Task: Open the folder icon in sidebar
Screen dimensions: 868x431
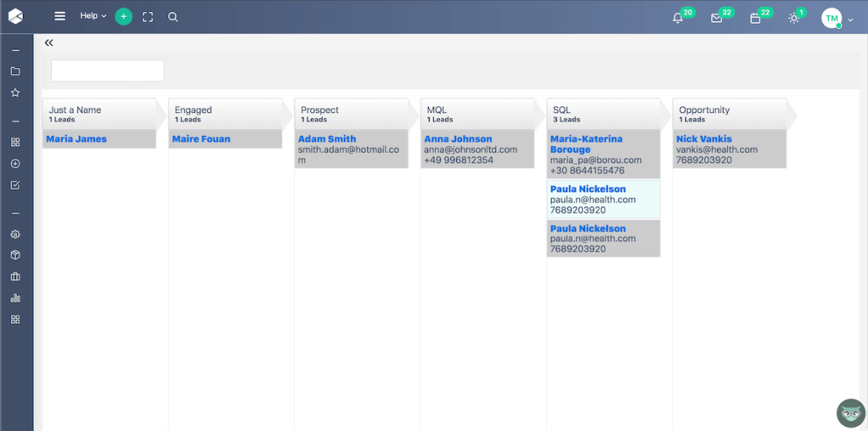Action: pyautogui.click(x=15, y=71)
